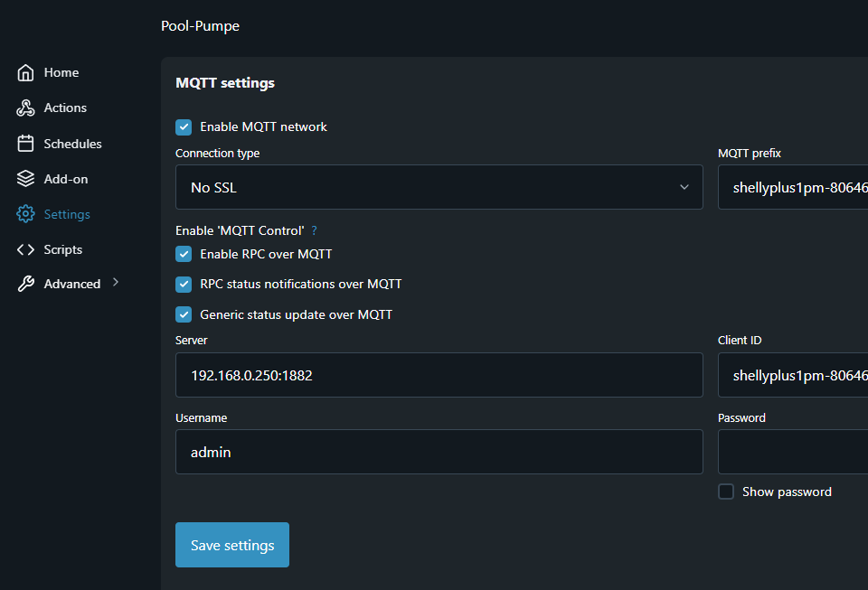Click into the Server address field
This screenshot has height=590, width=868.
[x=439, y=375]
